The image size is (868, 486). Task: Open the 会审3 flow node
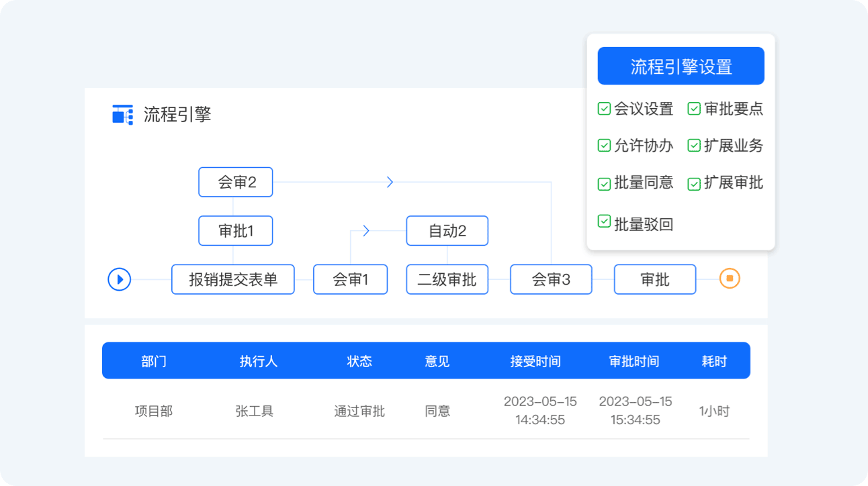pyautogui.click(x=551, y=280)
